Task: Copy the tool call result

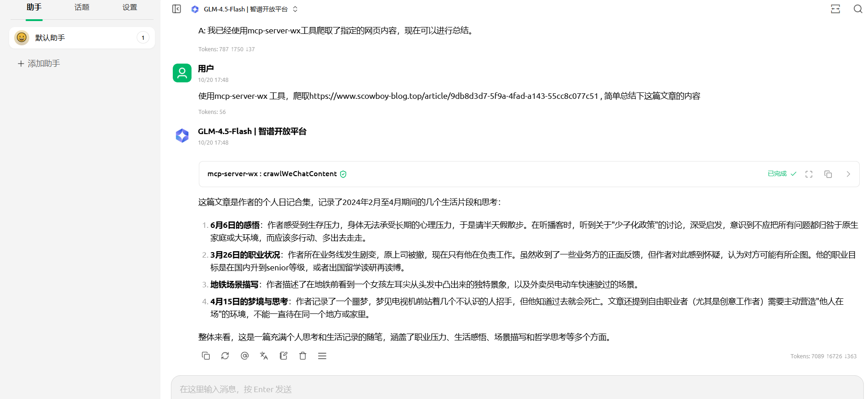Action: pos(828,174)
